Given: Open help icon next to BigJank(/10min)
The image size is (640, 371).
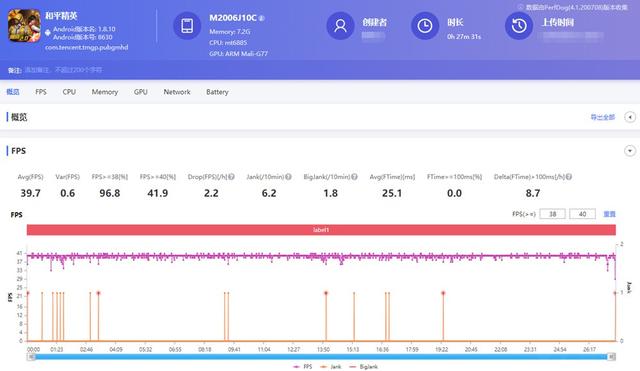Looking at the screenshot, I should [x=354, y=177].
